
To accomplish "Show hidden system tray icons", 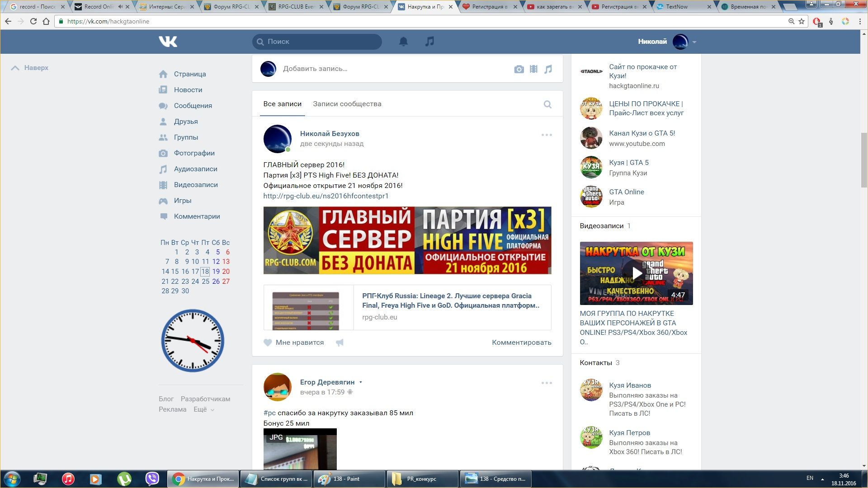I will coord(822,479).
